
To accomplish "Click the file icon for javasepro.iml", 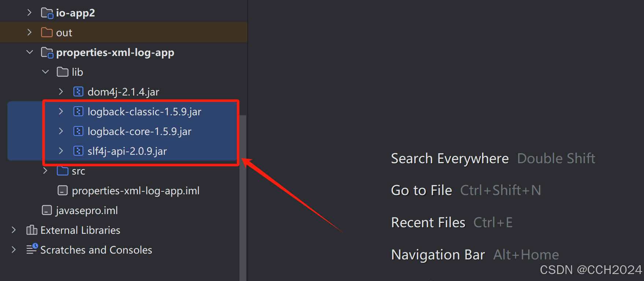I will 47,210.
